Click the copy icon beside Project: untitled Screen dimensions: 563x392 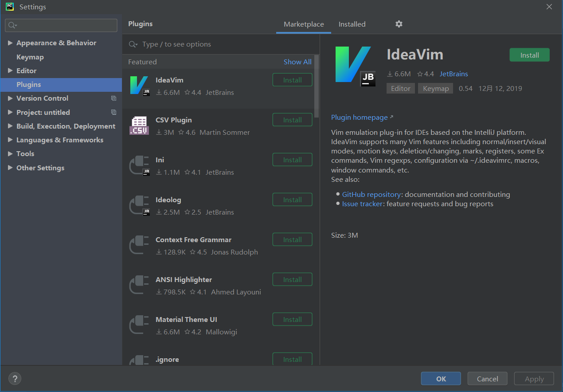114,112
